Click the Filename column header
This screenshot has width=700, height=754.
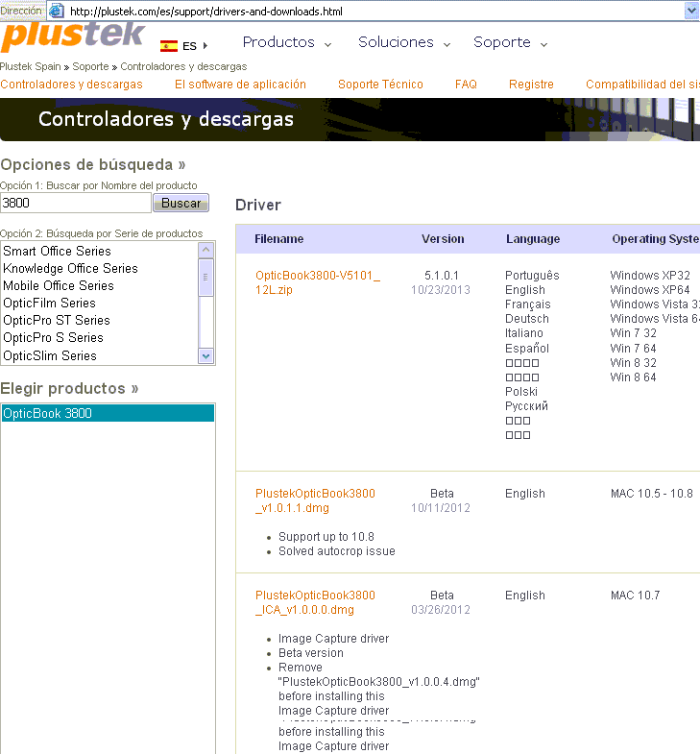[278, 239]
